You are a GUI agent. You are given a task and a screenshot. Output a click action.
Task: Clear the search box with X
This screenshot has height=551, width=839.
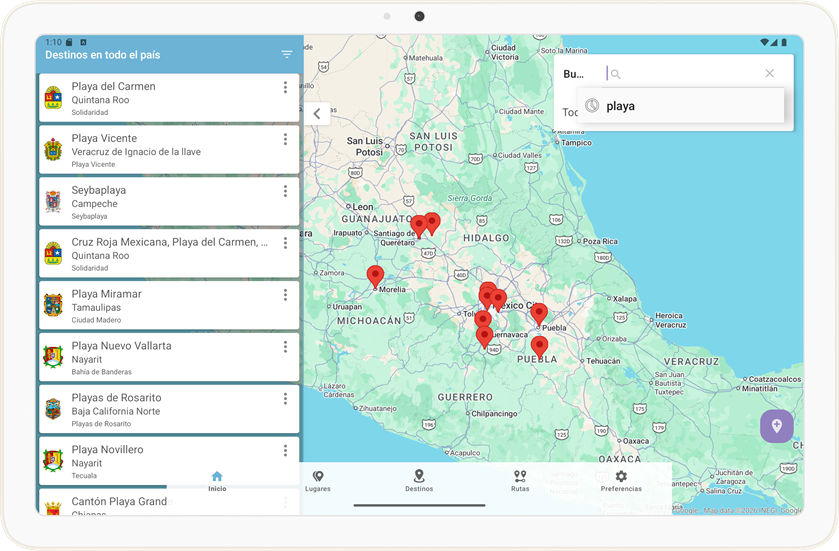click(x=769, y=73)
